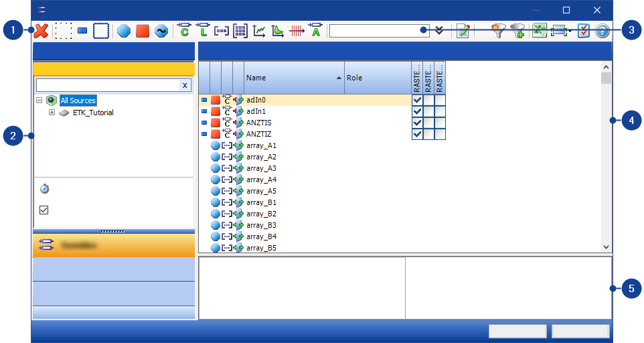Open the double-chevron dropdown beside search field
Image resolution: width=644 pixels, height=343 pixels.
(x=439, y=30)
